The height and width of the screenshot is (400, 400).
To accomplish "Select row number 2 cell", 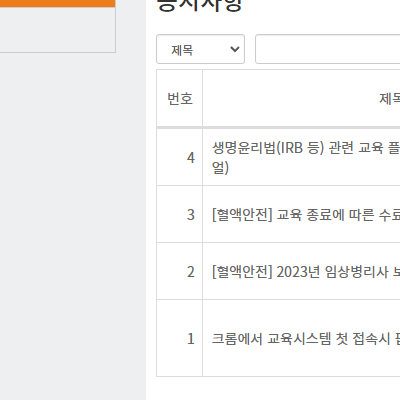I will (180, 272).
